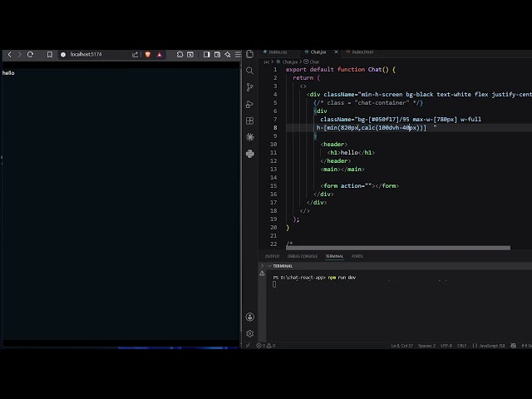Click the terminal warning triangle icon
The image size is (532, 399).
coord(262,273)
